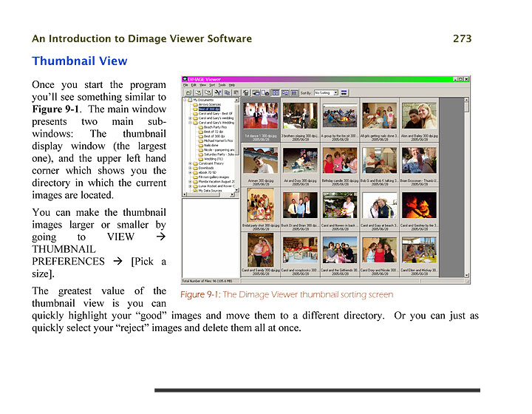Select the thumbnail grid view toolbar icon
The height and width of the screenshot is (414, 532).
(276, 92)
